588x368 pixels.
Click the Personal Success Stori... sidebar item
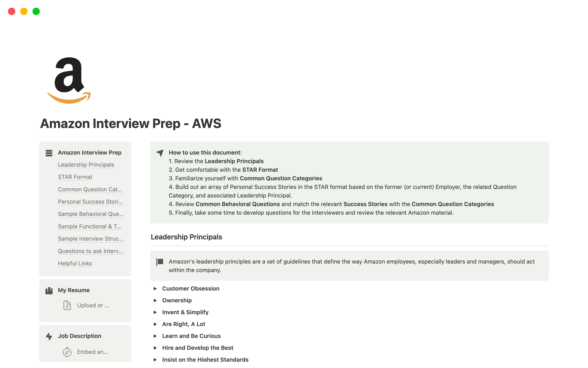[91, 201]
